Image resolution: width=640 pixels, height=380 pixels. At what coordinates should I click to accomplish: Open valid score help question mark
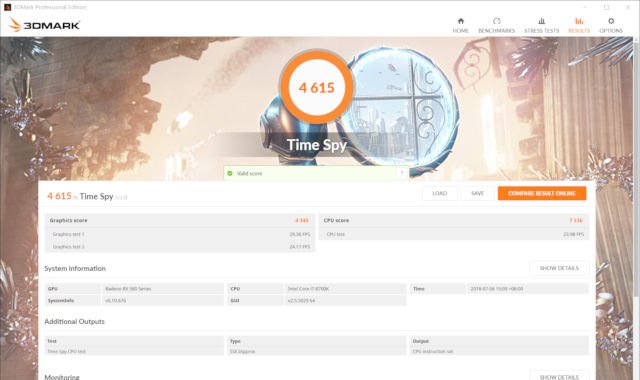tap(402, 173)
